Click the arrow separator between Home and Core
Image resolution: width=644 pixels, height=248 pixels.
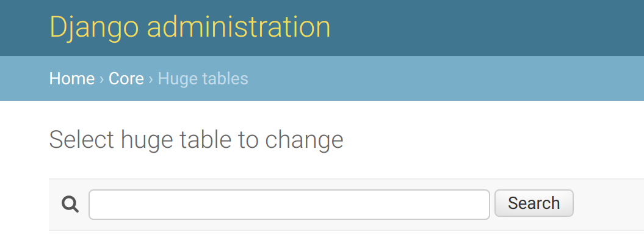tap(101, 79)
